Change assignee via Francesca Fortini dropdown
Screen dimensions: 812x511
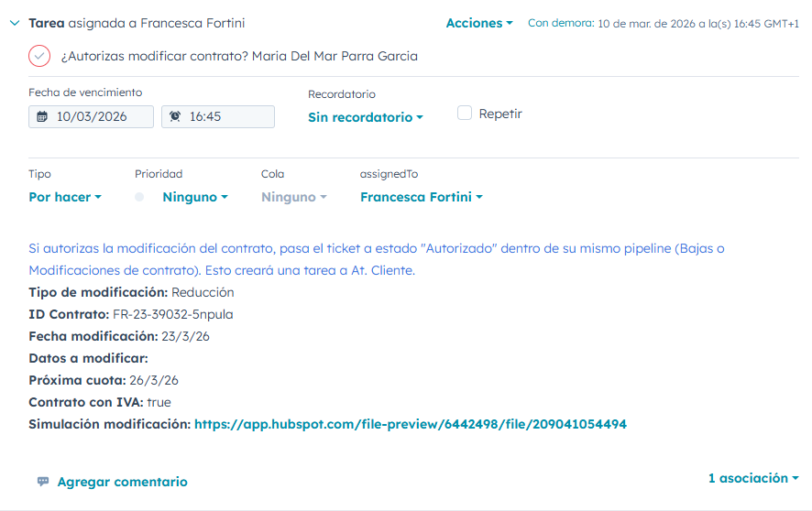pos(421,197)
